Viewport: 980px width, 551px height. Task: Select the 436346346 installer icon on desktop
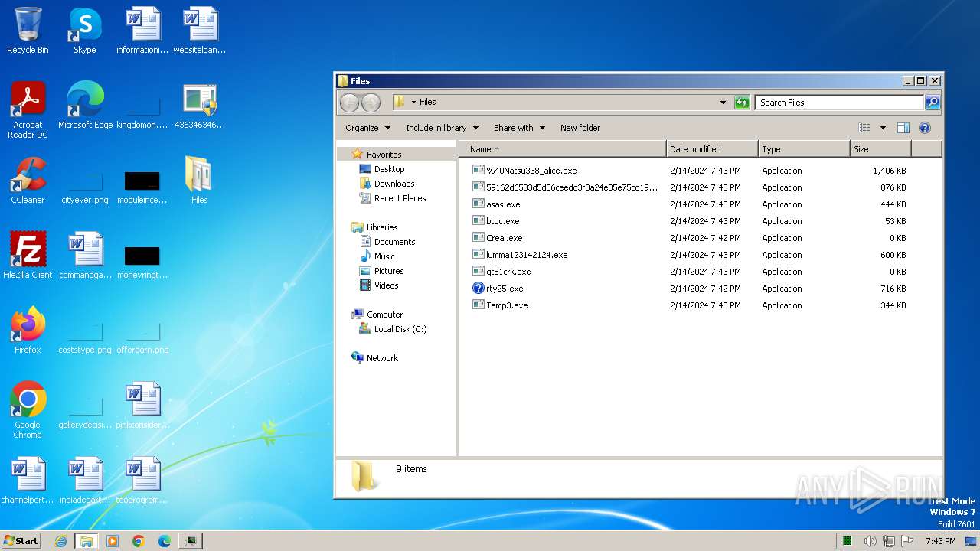[x=200, y=106]
